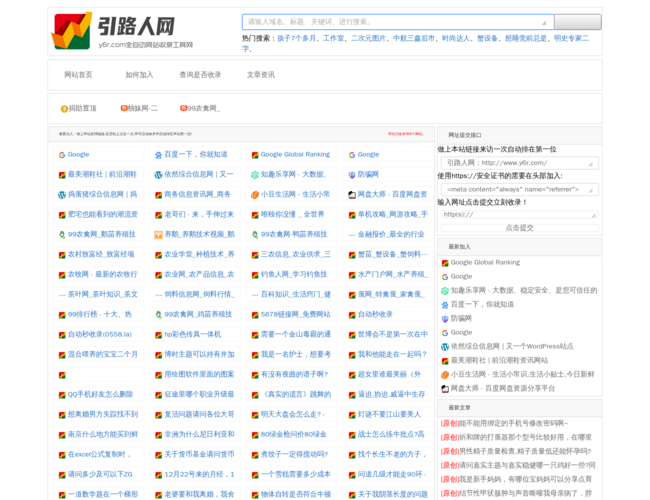Click the hot search link 工作室
Viewport: 650px width, 500px height.
334,38
